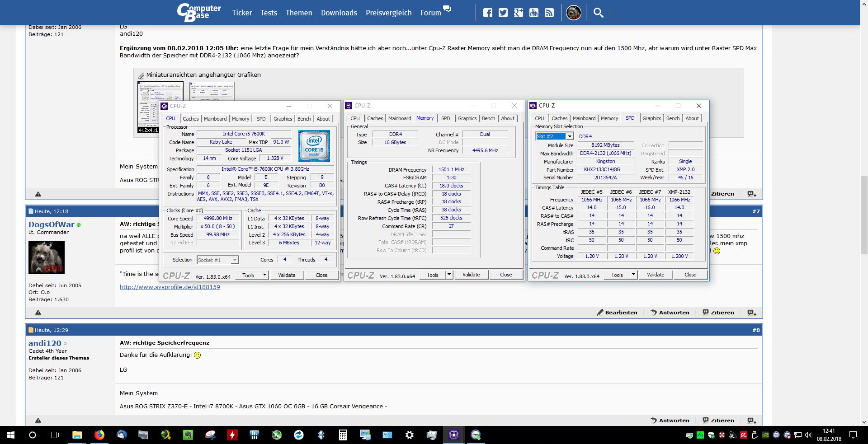This screenshot has width=868, height=444.
Task: Open the taskbar clock showing 12:41
Action: (x=829, y=435)
